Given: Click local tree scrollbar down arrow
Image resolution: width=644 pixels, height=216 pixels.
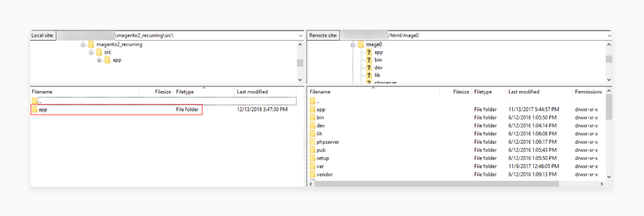Looking at the screenshot, I should 300,80.
